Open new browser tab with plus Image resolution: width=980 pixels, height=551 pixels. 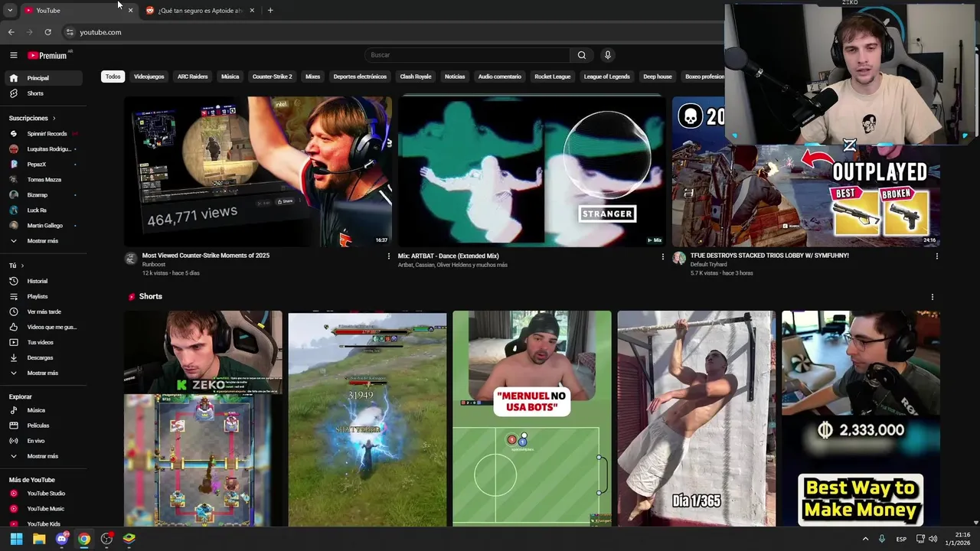pos(270,11)
